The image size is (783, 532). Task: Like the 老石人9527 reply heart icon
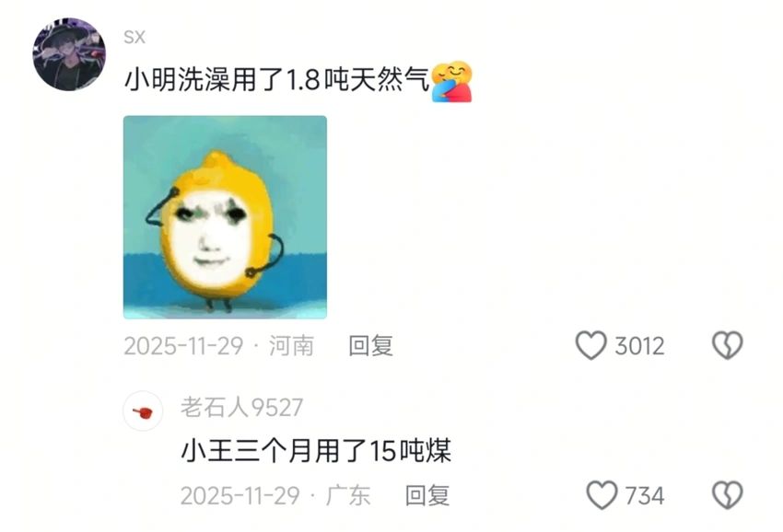point(602,495)
